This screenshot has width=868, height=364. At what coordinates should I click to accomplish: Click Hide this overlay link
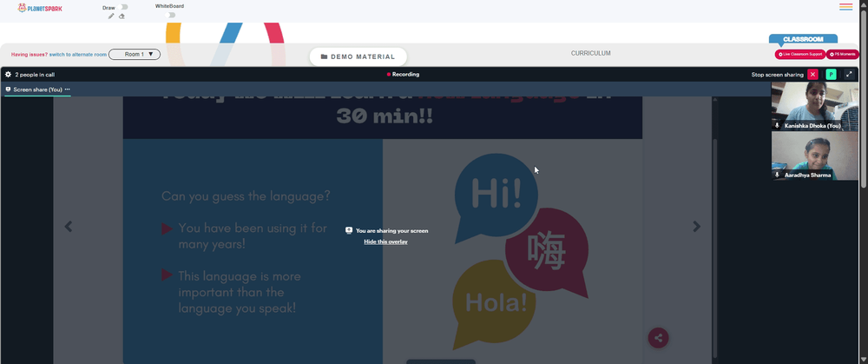[386, 242]
